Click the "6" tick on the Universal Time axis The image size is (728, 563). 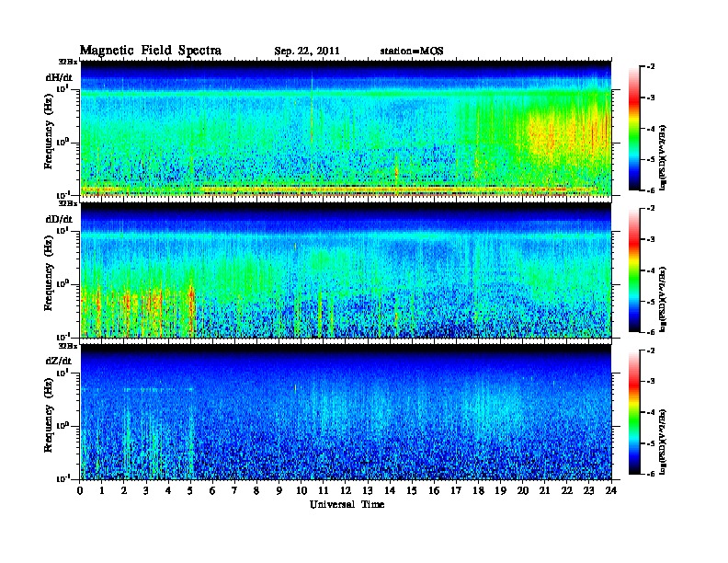coord(212,490)
